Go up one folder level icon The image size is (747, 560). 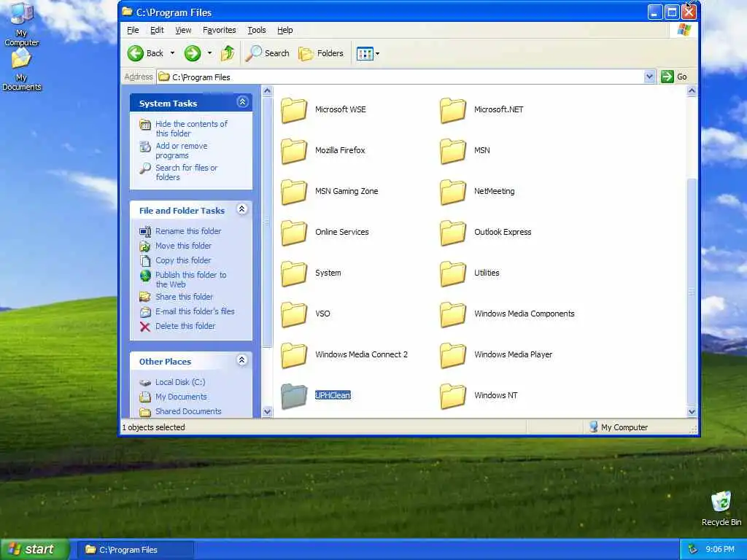[x=228, y=53]
